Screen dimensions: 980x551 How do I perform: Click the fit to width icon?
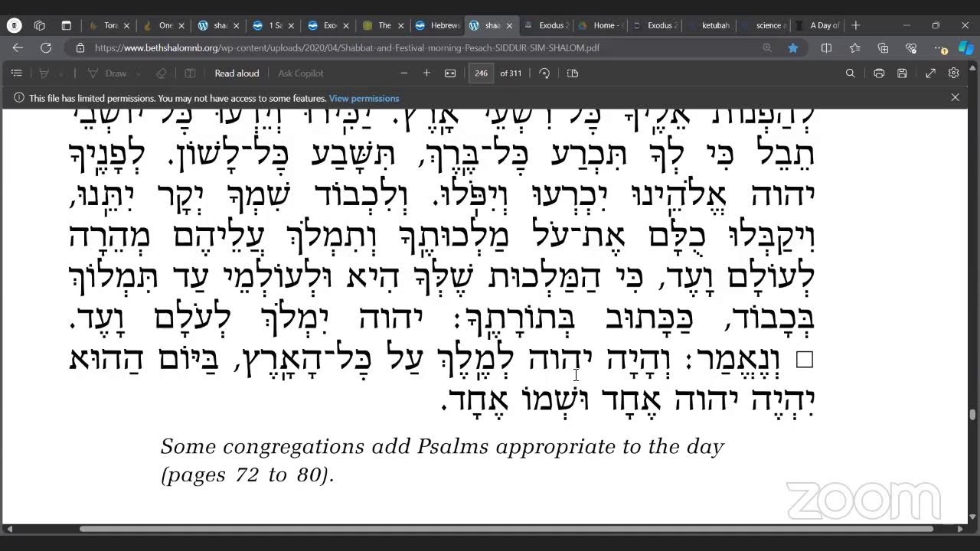click(x=450, y=73)
